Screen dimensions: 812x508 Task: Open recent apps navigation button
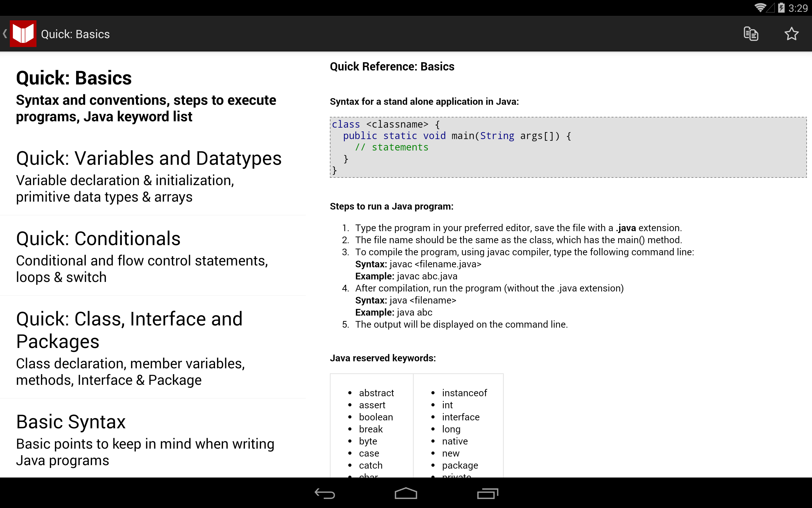[x=488, y=493]
